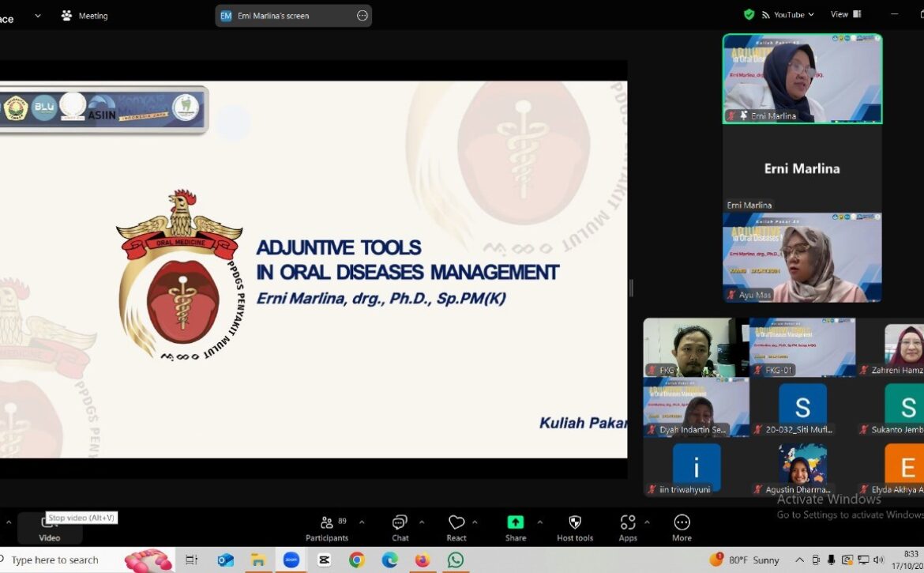Select the Elyda Akhya participant tile
924x573 pixels.
coord(892,467)
